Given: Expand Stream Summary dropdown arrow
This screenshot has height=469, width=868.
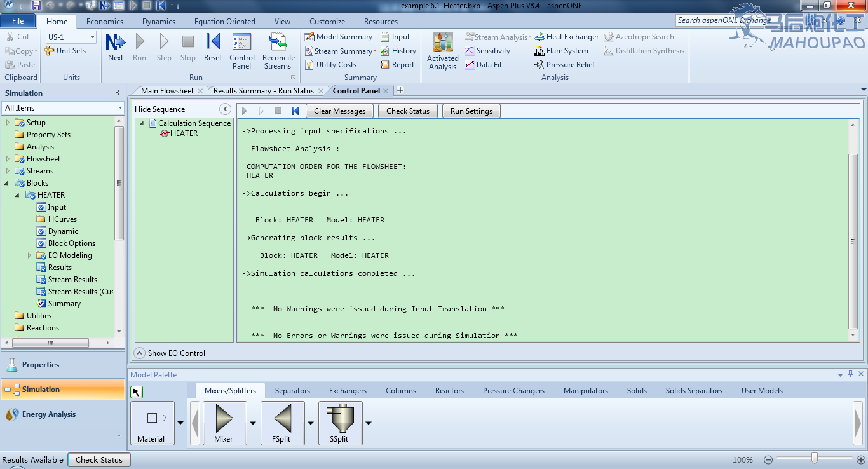Looking at the screenshot, I should (375, 51).
